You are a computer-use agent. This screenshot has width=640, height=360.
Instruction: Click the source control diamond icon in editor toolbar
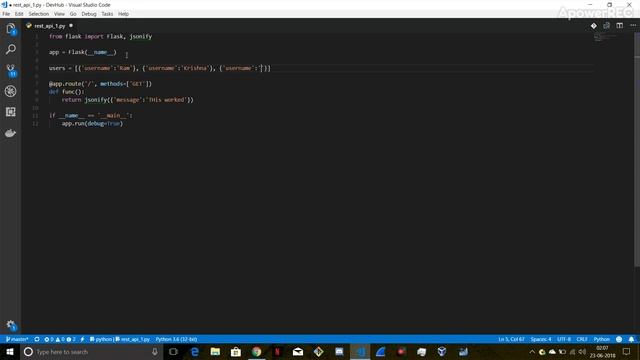click(x=593, y=26)
